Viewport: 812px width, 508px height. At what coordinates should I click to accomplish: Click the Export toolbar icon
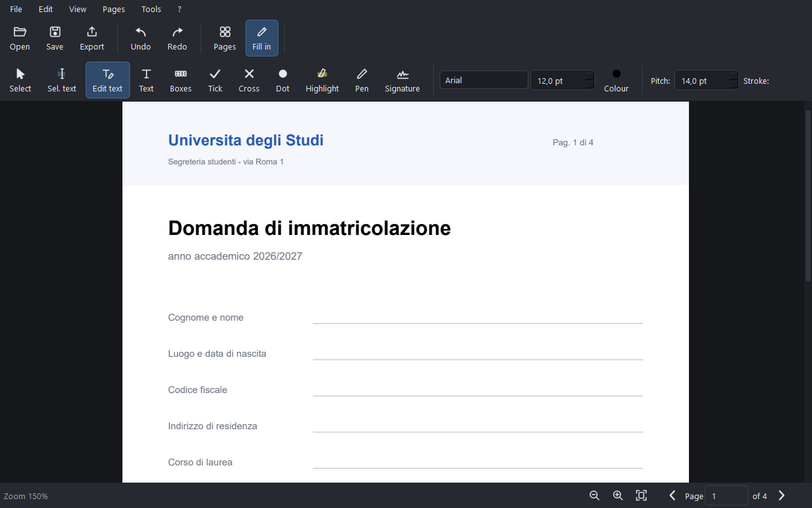click(92, 38)
